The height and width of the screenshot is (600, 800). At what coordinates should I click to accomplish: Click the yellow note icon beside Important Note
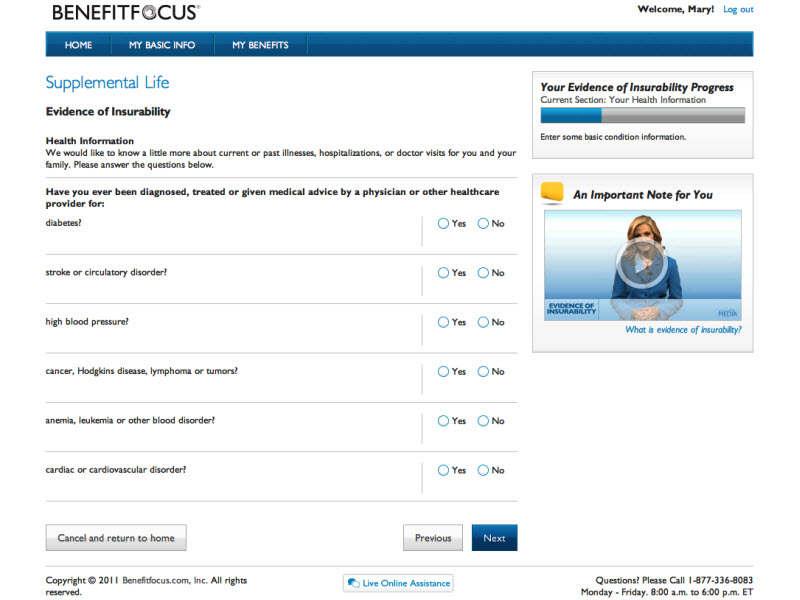pos(552,192)
